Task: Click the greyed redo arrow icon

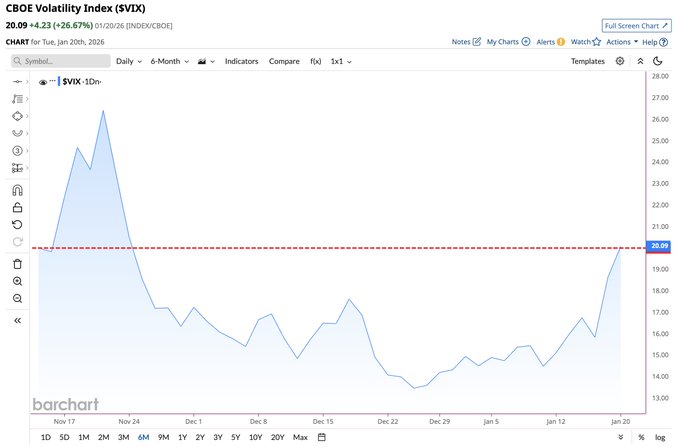Action: click(x=17, y=242)
